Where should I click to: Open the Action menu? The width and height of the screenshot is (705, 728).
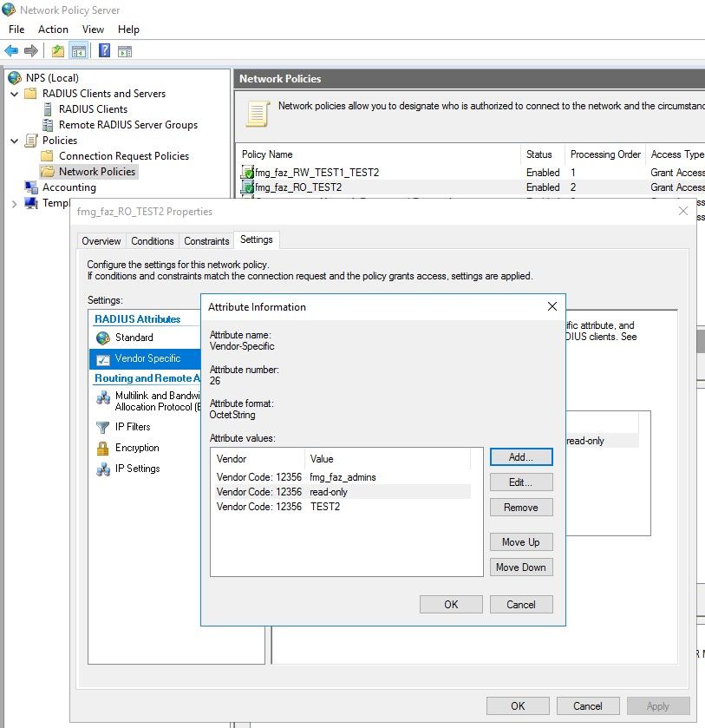point(53,30)
